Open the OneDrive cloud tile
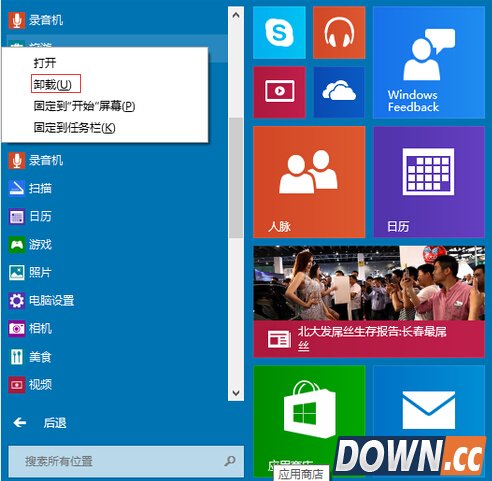The width and height of the screenshot is (492, 481). pos(339,92)
